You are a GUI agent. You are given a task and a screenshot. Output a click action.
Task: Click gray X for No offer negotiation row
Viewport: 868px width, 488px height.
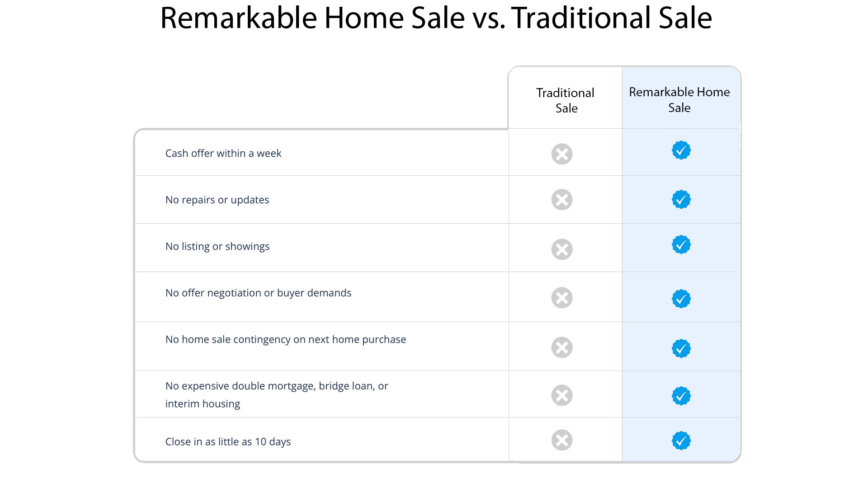562,298
